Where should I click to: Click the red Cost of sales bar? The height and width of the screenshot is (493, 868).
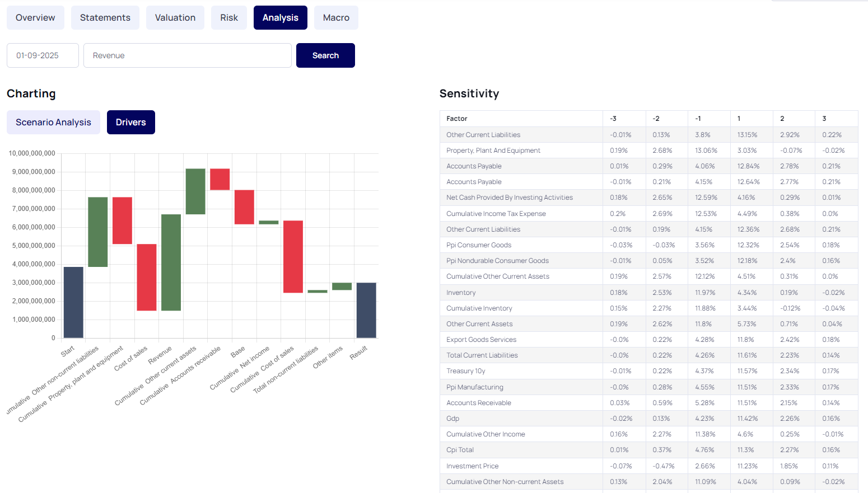point(147,277)
